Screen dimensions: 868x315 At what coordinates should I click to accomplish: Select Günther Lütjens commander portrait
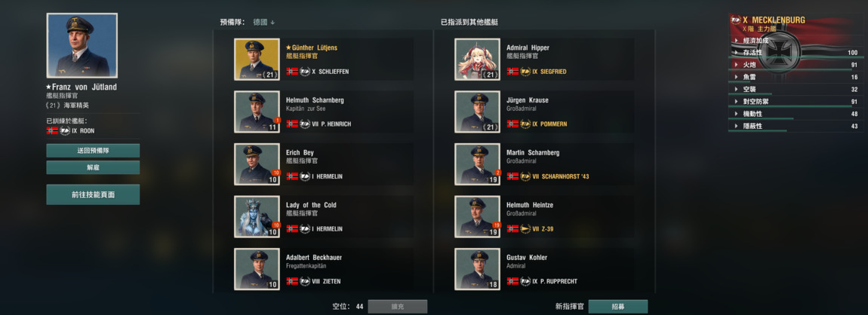[257, 59]
